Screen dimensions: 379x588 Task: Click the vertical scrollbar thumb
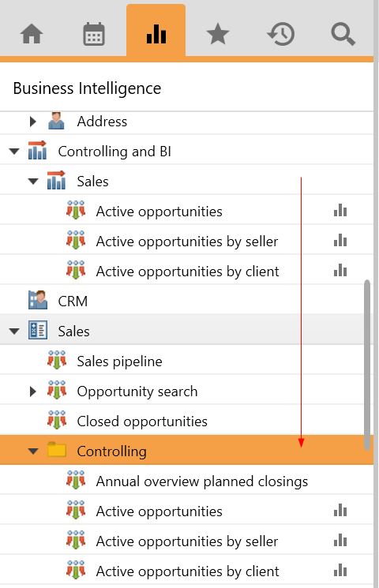pyautogui.click(x=367, y=365)
